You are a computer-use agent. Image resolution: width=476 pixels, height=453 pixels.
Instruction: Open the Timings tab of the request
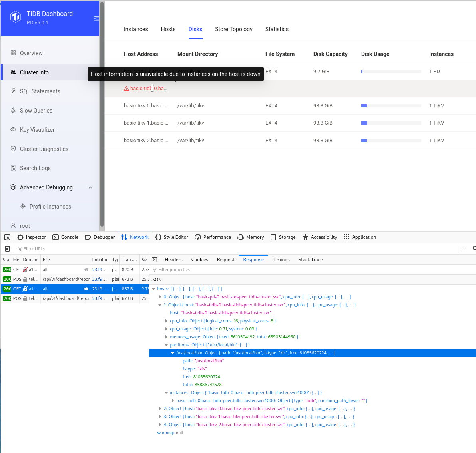click(281, 260)
